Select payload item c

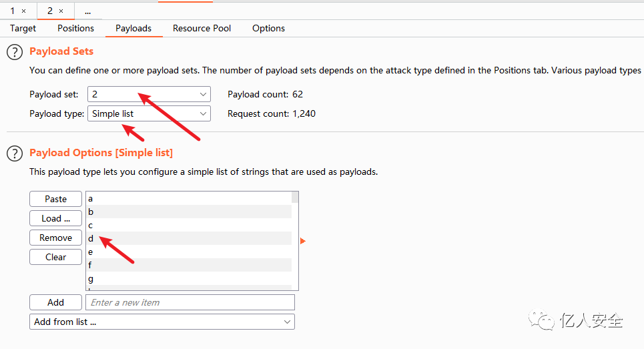click(x=189, y=226)
